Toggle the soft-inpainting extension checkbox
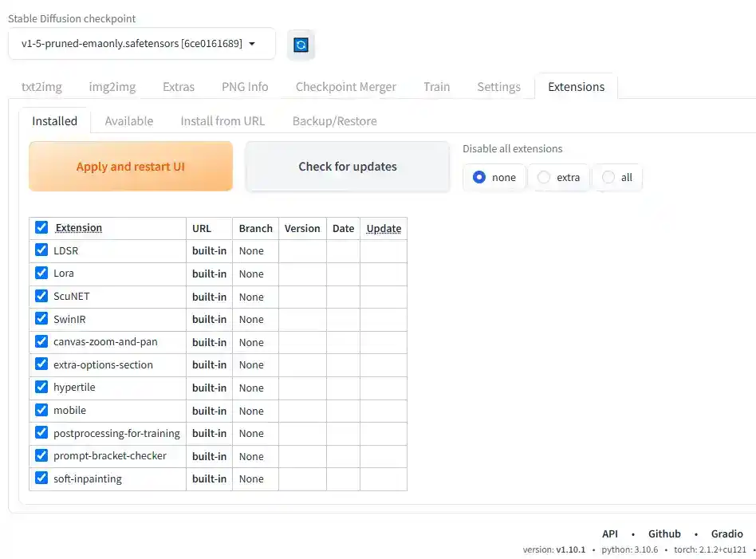The image size is (756, 559). pos(41,478)
